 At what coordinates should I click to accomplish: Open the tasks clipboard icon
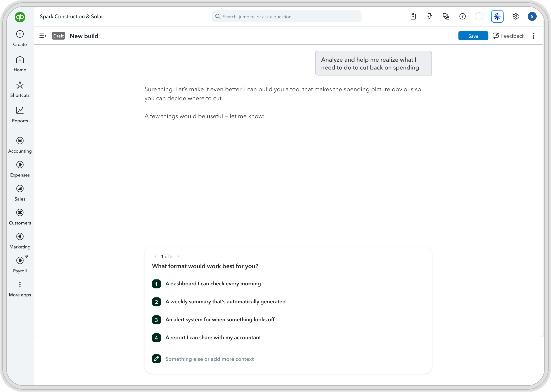tap(413, 16)
